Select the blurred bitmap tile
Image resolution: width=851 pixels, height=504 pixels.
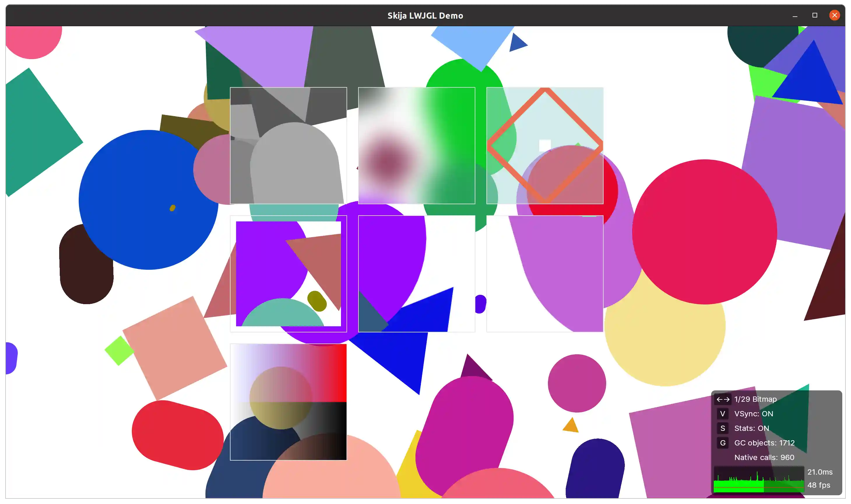coord(416,146)
